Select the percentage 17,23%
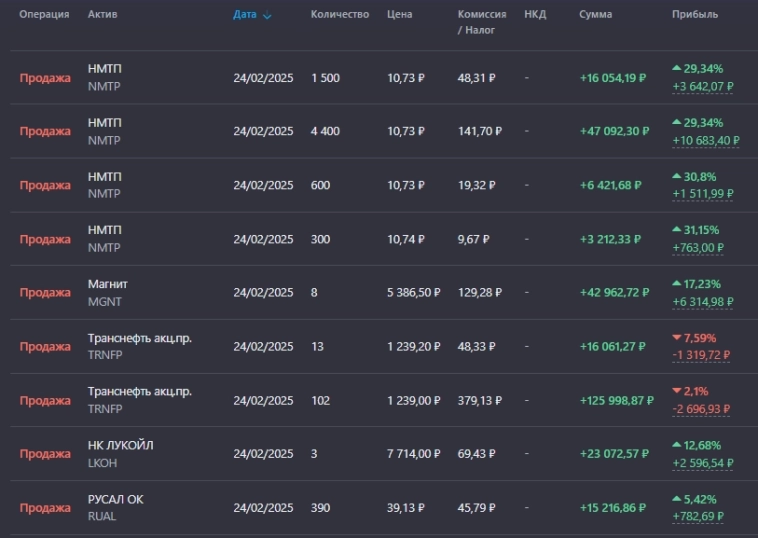Image resolution: width=758 pixels, height=538 pixels. tap(702, 285)
